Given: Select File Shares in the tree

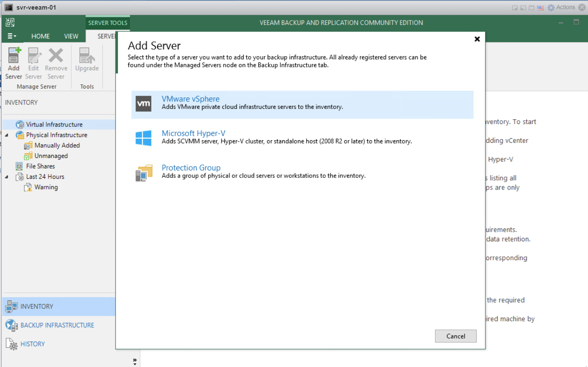Looking at the screenshot, I should (40, 166).
